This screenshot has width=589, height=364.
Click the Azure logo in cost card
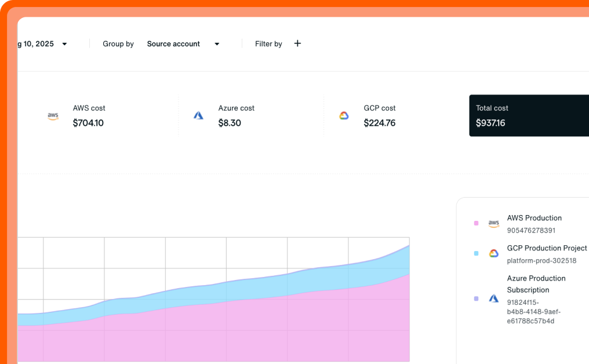click(x=198, y=115)
